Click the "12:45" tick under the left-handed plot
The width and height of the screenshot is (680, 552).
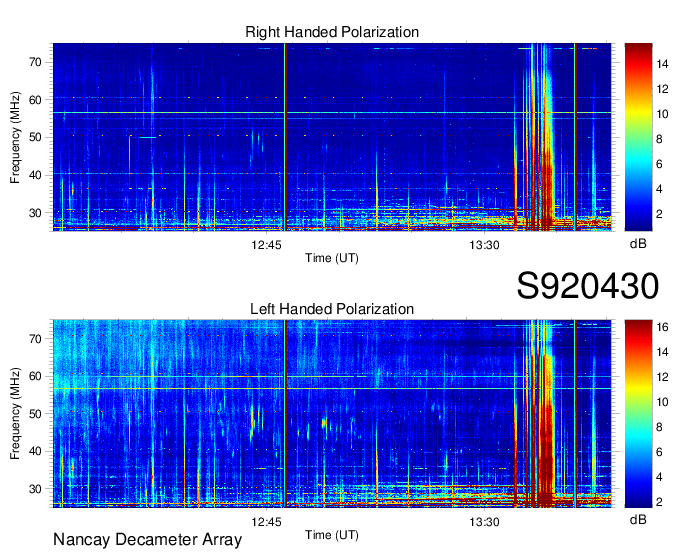(x=266, y=522)
